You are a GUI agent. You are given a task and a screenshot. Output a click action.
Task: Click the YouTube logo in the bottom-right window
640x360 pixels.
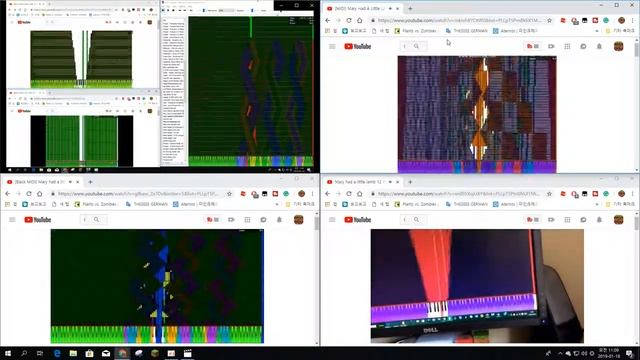358,220
